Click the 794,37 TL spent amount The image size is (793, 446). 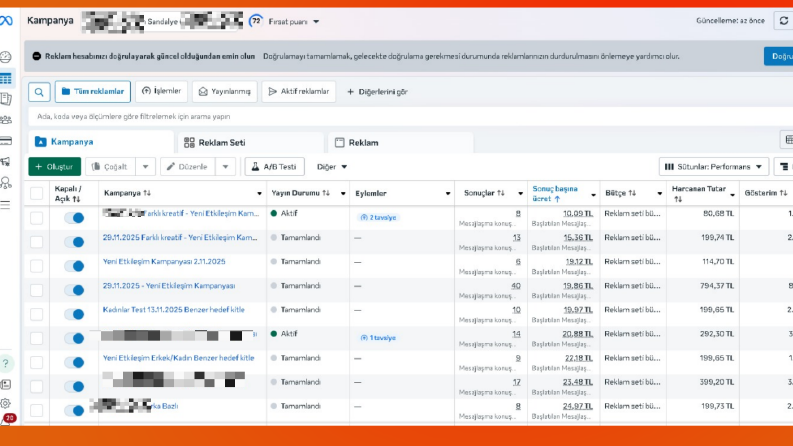click(717, 286)
